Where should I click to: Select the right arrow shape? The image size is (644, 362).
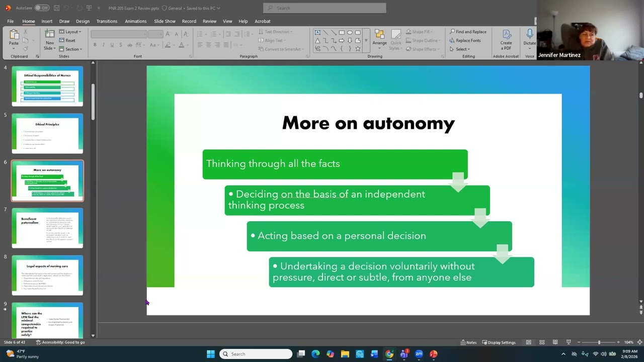pyautogui.click(x=342, y=40)
